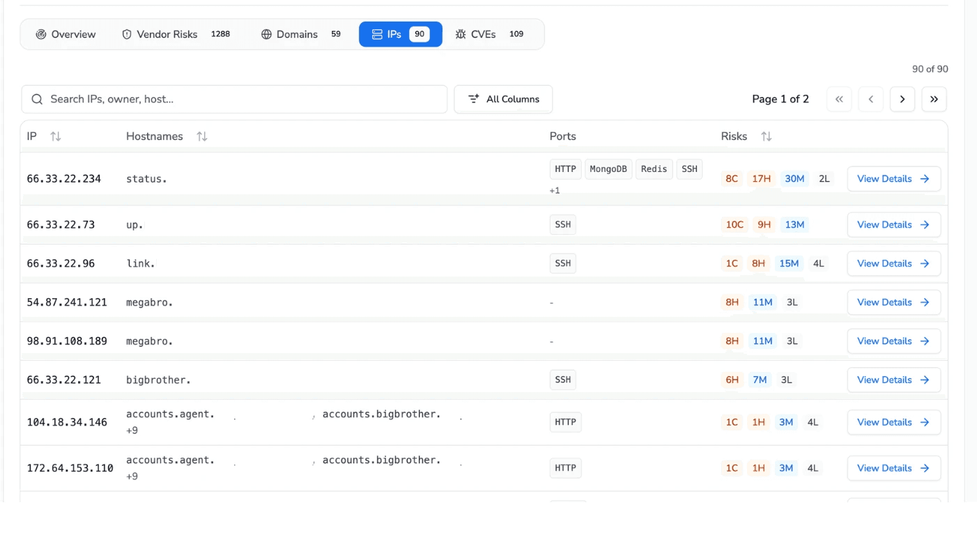Viewport: 977px width, 560px height.
Task: Click the MongoDB port tag
Action: (x=608, y=169)
